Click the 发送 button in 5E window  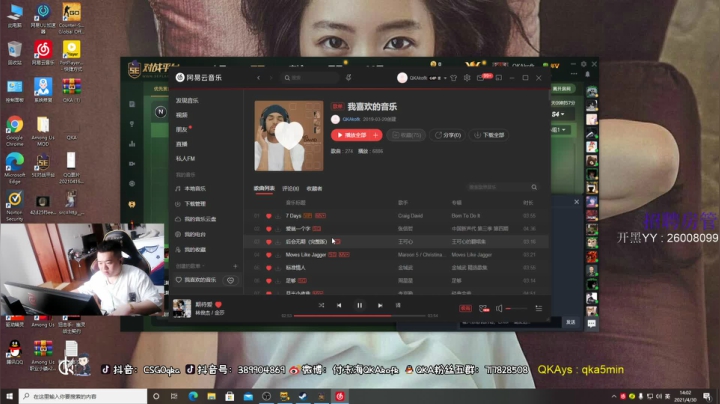pos(571,322)
